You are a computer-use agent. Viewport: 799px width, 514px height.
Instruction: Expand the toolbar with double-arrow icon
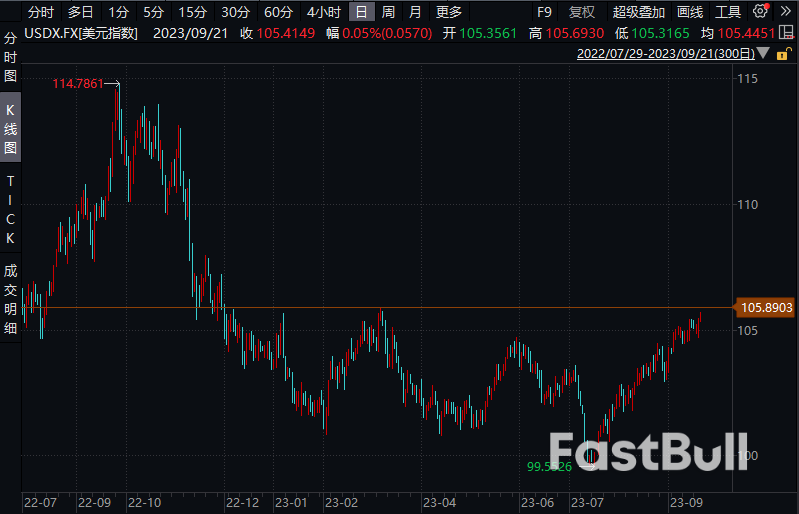click(x=784, y=12)
